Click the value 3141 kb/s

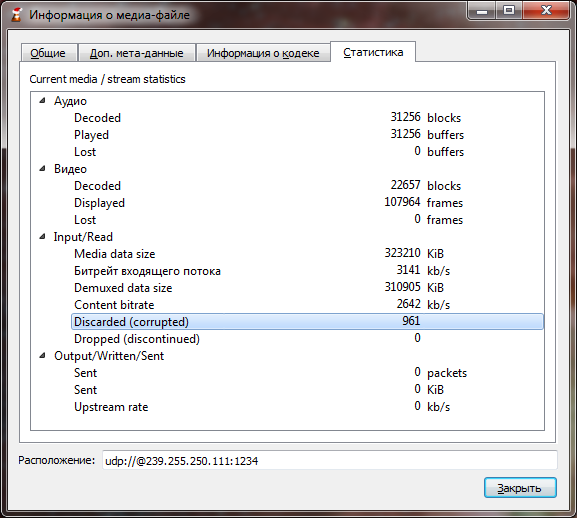[x=423, y=270]
